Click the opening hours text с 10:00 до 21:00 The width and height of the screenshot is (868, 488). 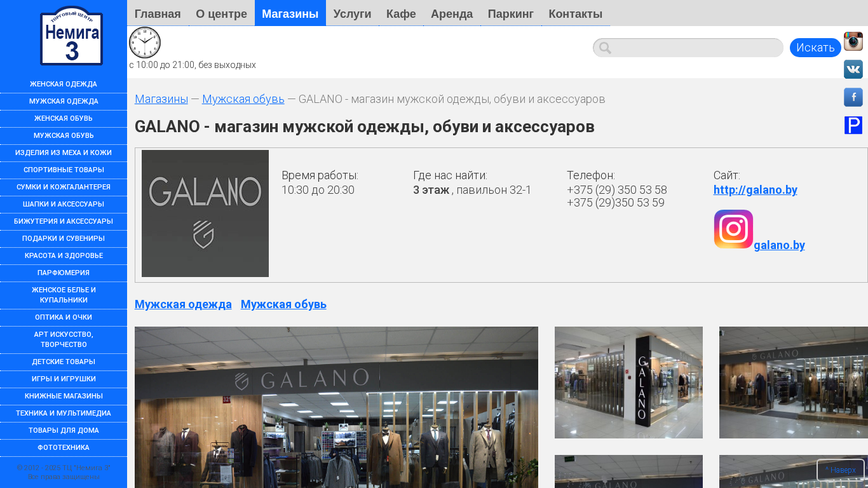pos(193,65)
